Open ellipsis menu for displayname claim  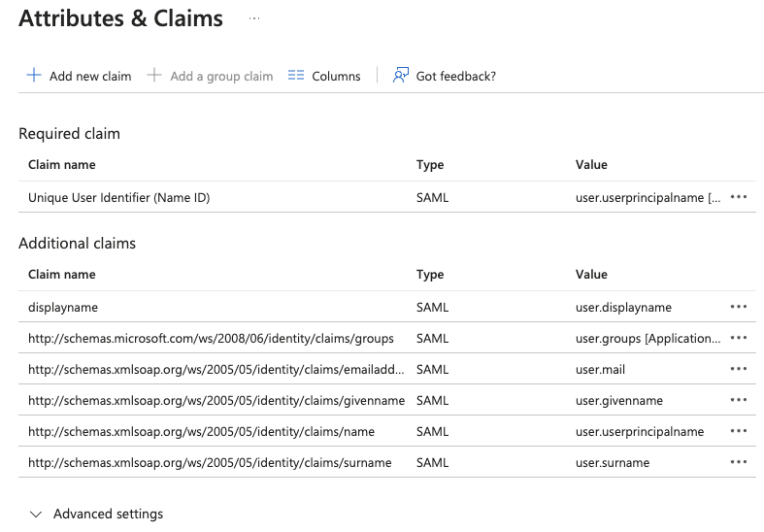[739, 307]
